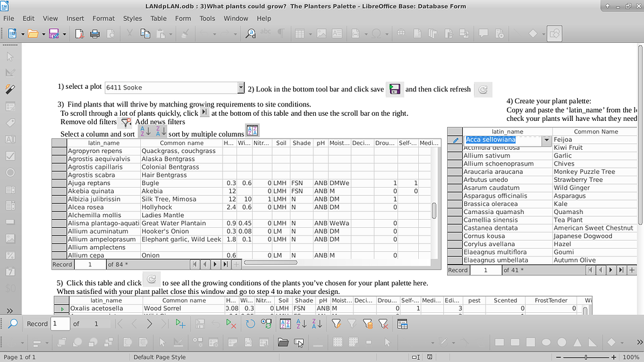Sort ascending in bottom toolbar
The width and height of the screenshot is (644, 362).
(x=301, y=324)
